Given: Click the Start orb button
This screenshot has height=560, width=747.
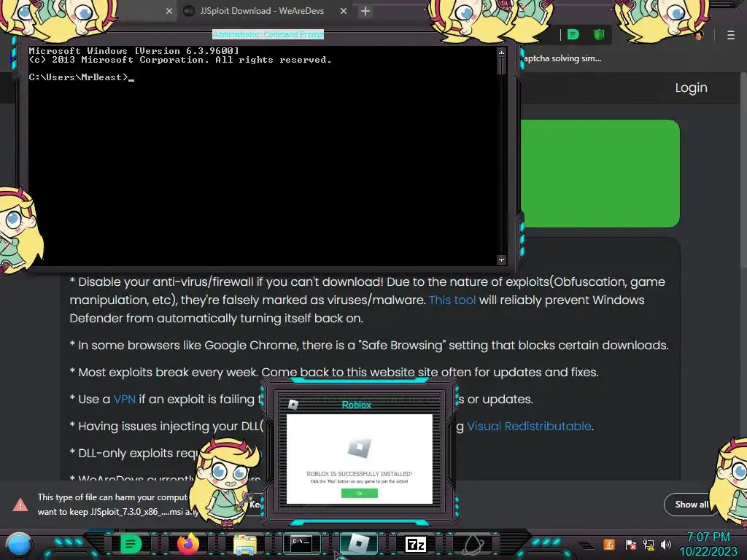Looking at the screenshot, I should [x=18, y=544].
